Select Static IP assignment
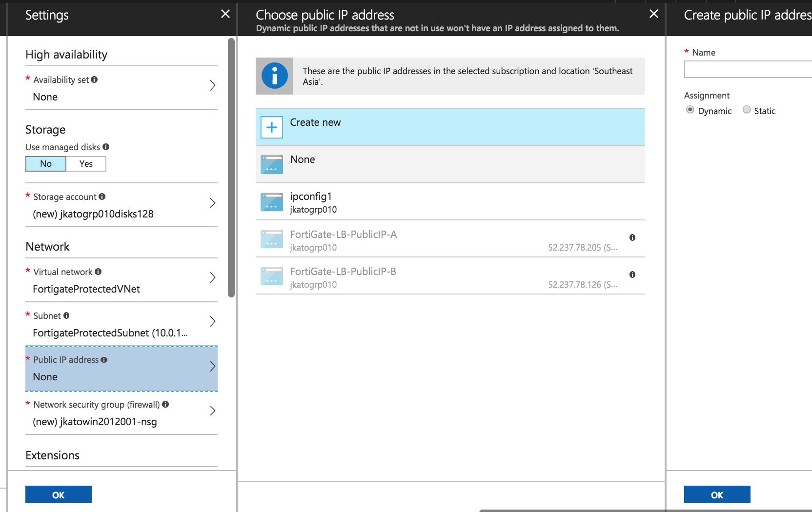 click(x=746, y=110)
